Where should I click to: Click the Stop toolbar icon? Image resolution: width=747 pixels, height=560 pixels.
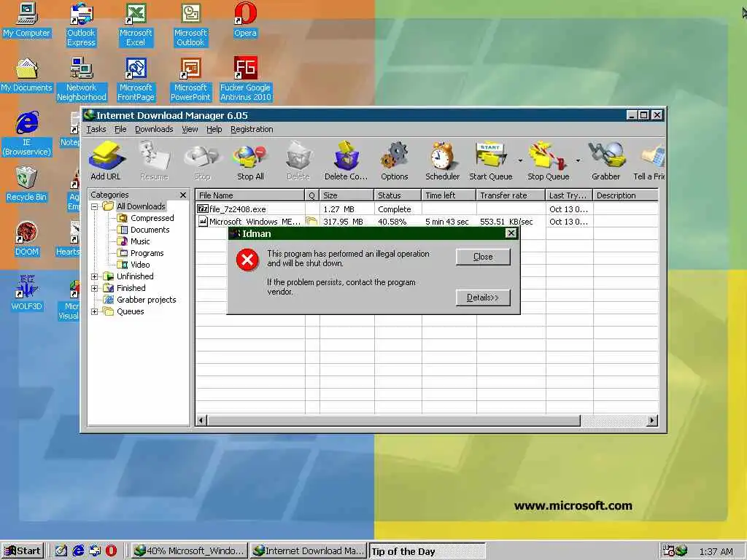(202, 161)
